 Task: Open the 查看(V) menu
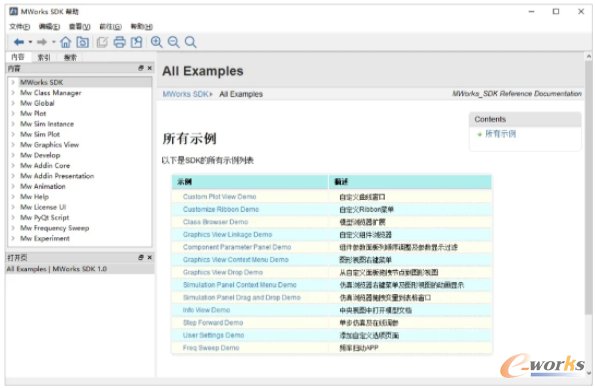[80, 27]
